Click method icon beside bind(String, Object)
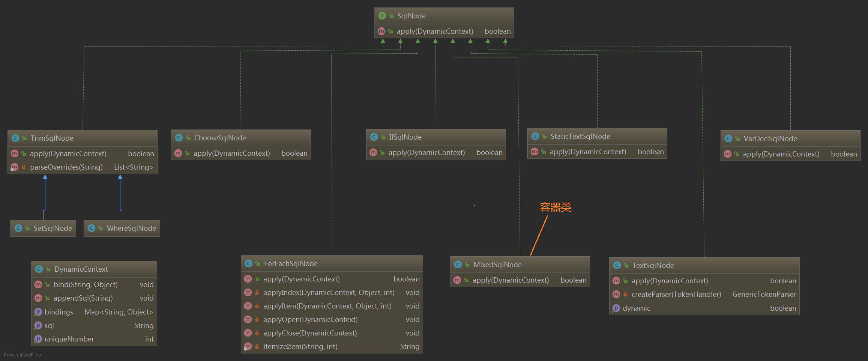The width and height of the screenshot is (868, 361). coord(38,284)
